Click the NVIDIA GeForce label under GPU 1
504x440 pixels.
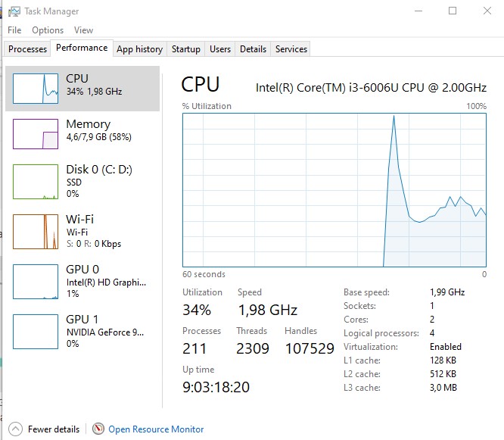point(105,332)
